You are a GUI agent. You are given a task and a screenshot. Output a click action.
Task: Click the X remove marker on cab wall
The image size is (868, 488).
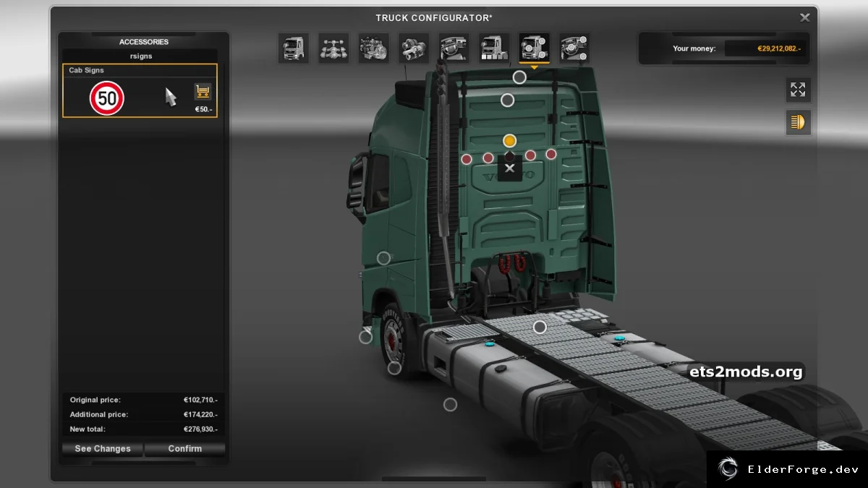510,168
